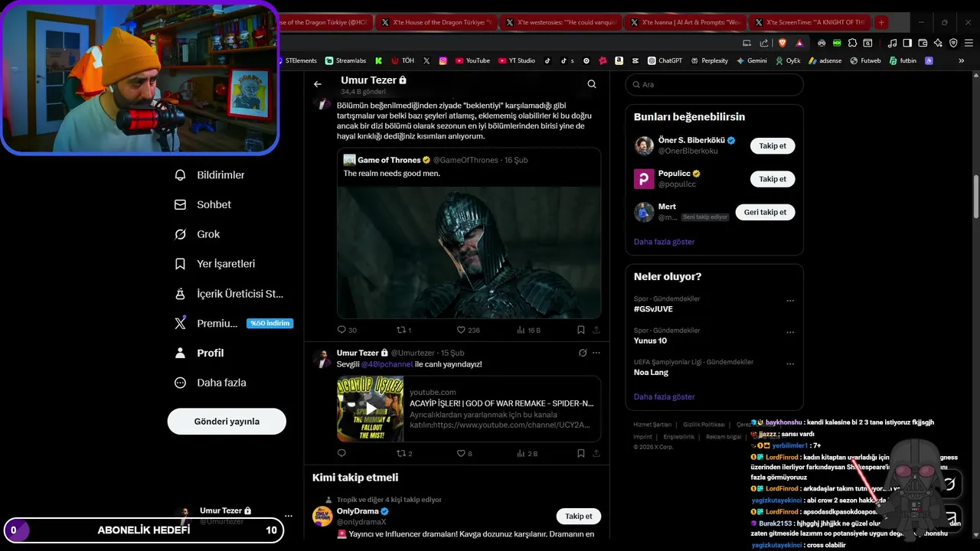Bookmark the 15 Şub livestream post
The image size is (980, 551).
[581, 453]
